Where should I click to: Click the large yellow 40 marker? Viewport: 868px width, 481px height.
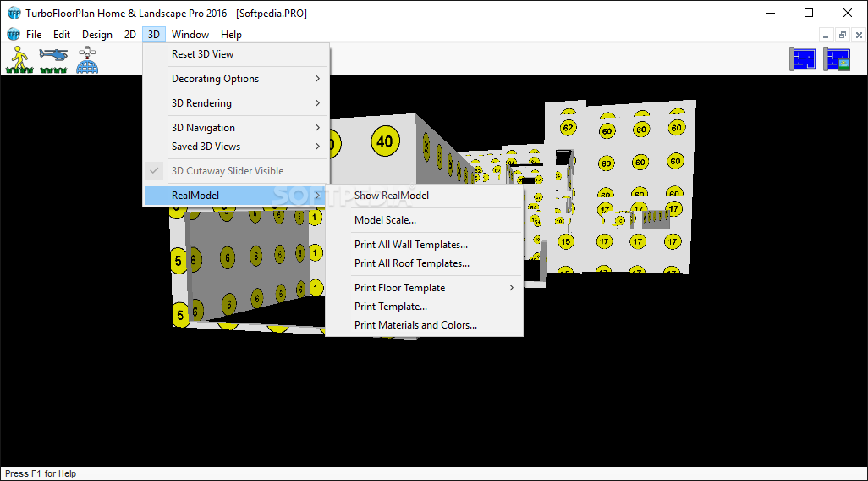(x=385, y=141)
